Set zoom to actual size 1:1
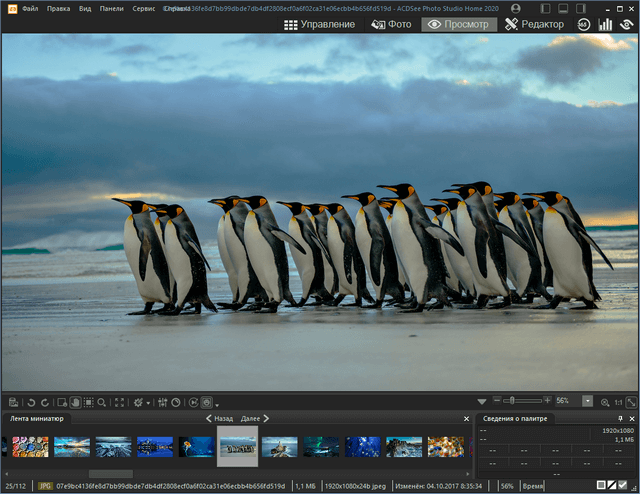 point(619,401)
